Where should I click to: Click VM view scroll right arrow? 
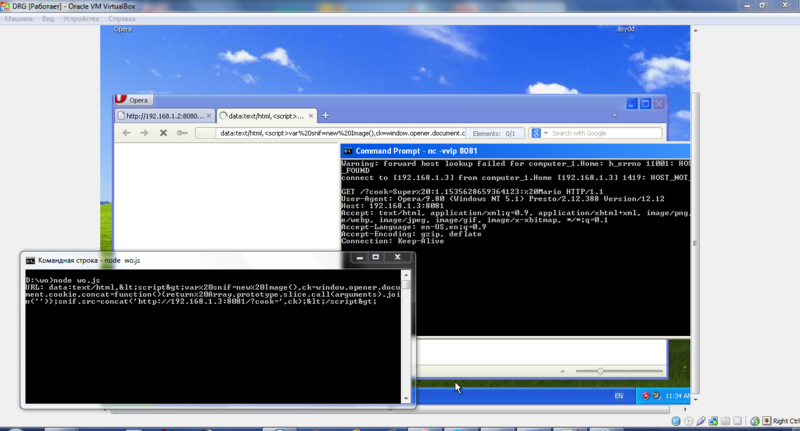tap(685, 409)
